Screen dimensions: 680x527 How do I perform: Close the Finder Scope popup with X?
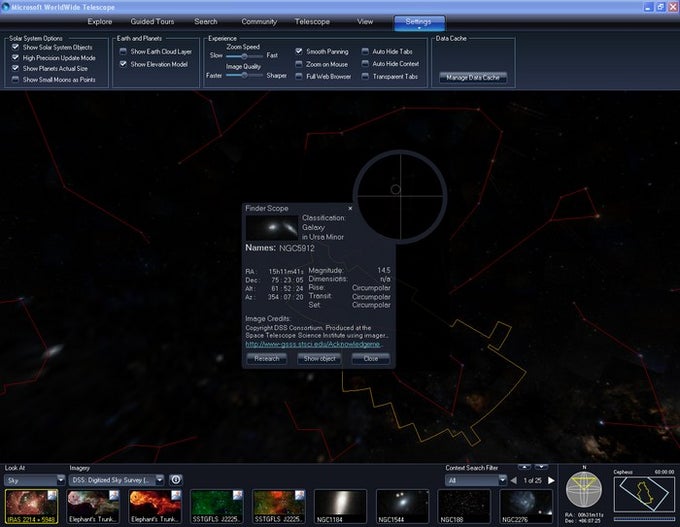[350, 208]
